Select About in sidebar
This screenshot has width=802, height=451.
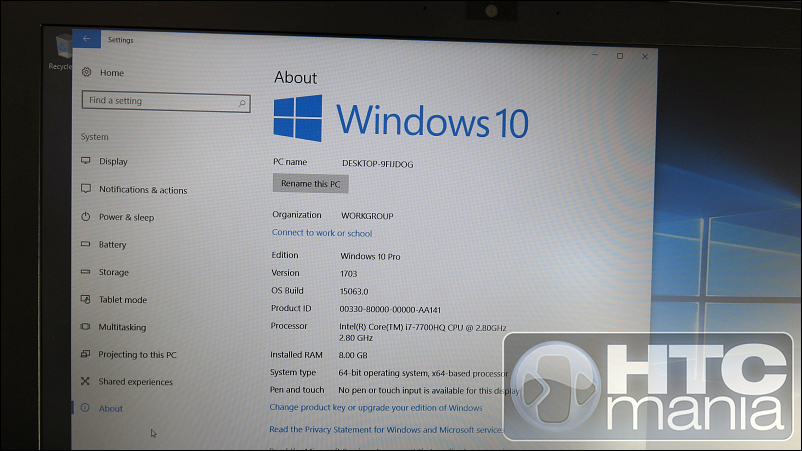tap(110, 409)
